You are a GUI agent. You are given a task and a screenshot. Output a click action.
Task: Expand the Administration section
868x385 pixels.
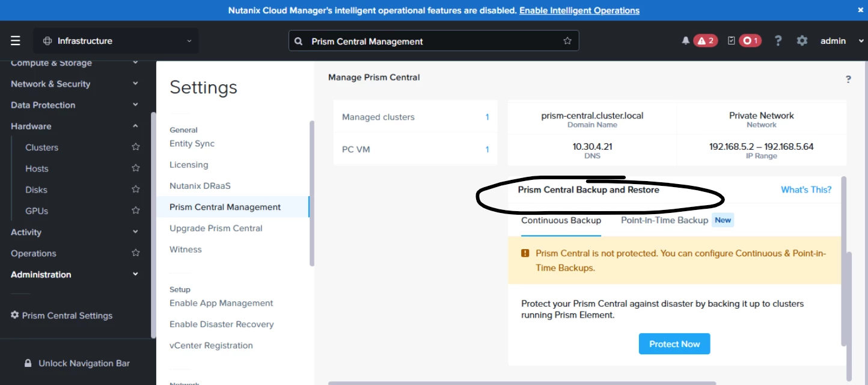135,274
